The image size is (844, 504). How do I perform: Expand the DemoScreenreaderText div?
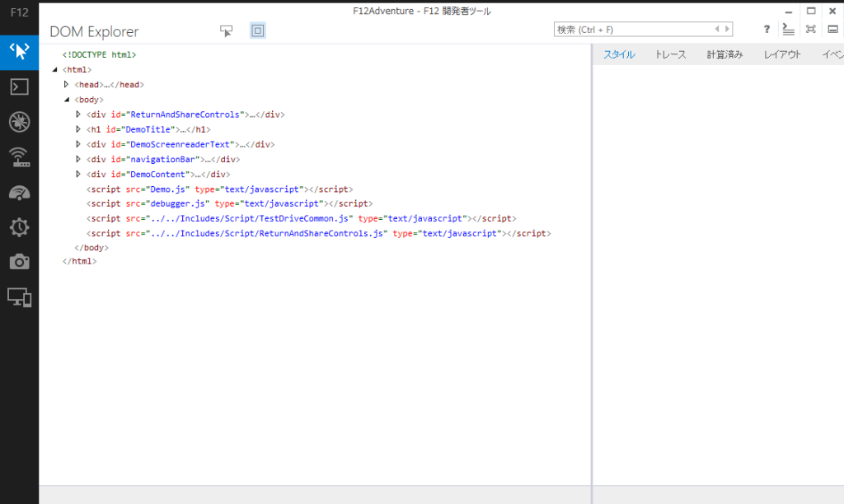point(78,144)
